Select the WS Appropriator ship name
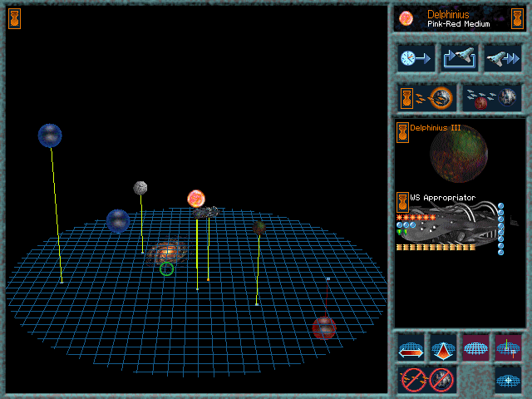This screenshot has width=532, height=399. [x=443, y=198]
